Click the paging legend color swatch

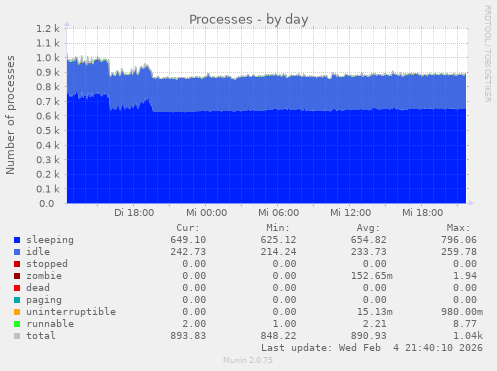17,300
